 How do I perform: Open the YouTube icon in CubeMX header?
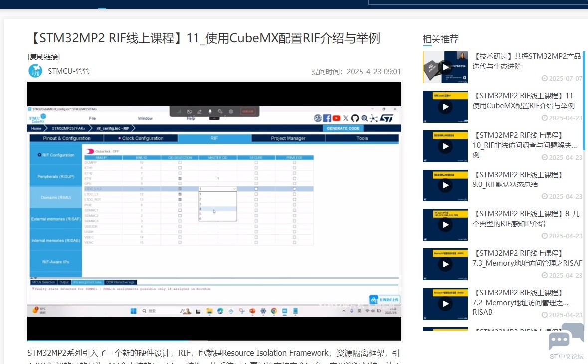tap(336, 118)
